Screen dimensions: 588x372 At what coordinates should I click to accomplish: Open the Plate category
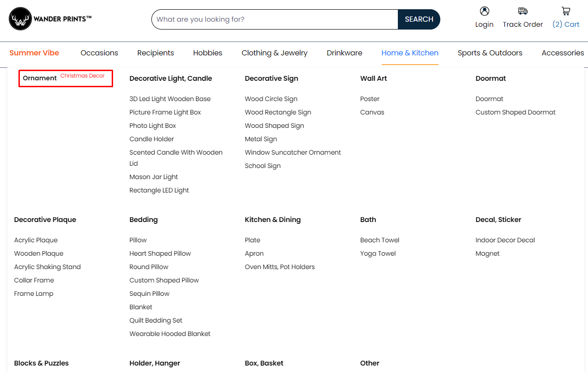point(252,240)
